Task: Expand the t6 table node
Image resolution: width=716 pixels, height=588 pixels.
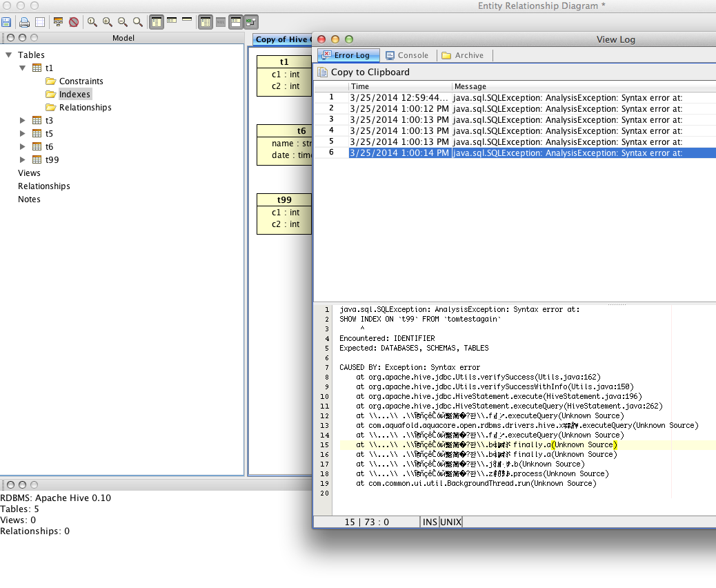Action: [22, 147]
